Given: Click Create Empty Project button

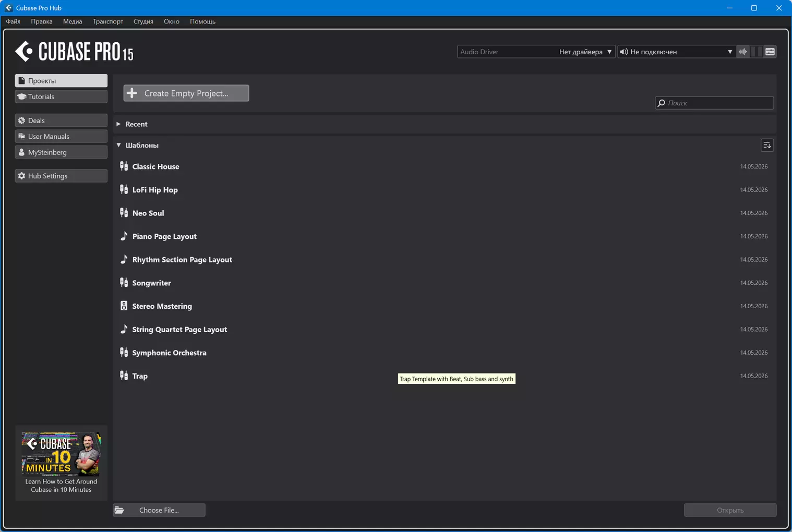Looking at the screenshot, I should pos(186,93).
